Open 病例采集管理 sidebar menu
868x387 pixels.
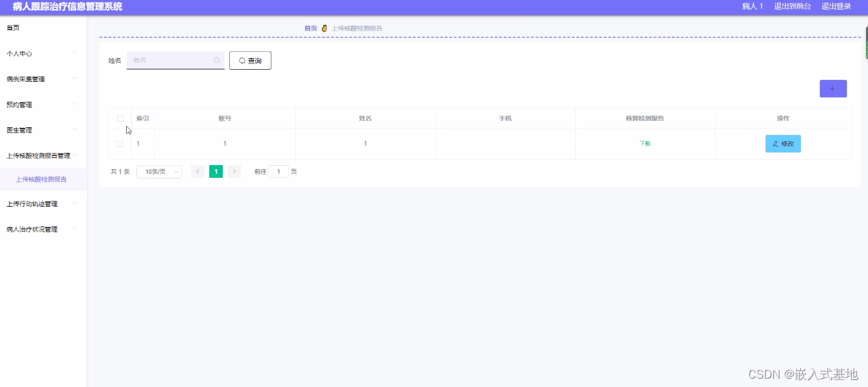(x=43, y=79)
